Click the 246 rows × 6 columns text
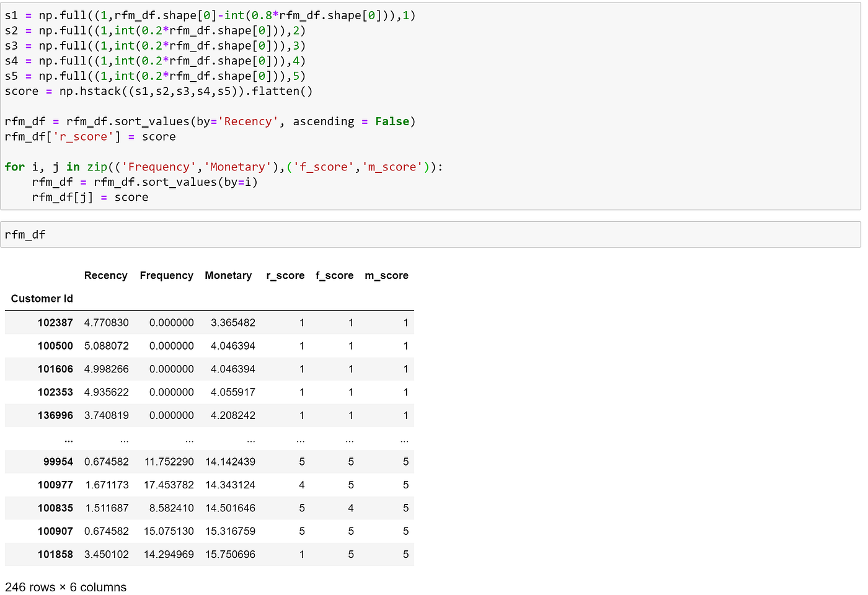The width and height of the screenshot is (868, 595). click(64, 587)
